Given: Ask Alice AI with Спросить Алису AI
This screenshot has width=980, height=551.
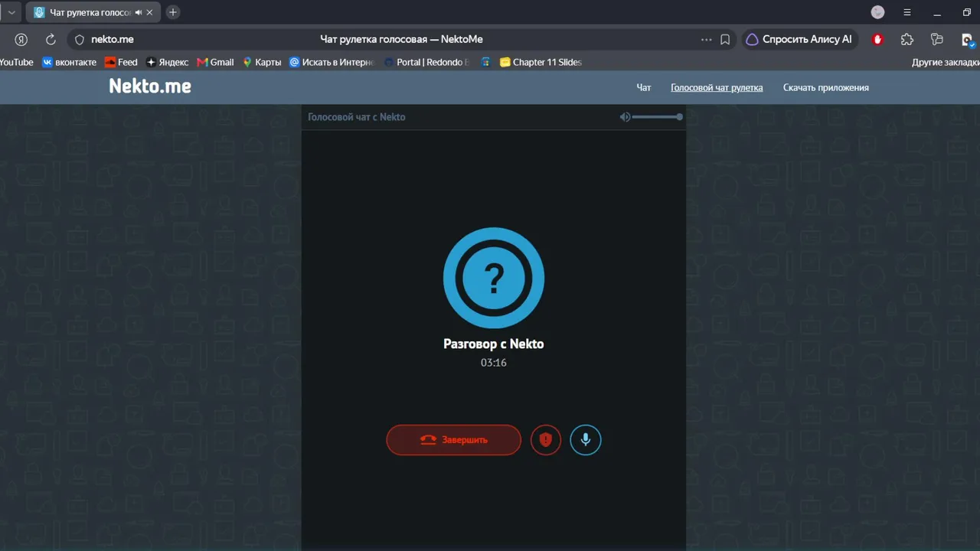Looking at the screenshot, I should (799, 40).
